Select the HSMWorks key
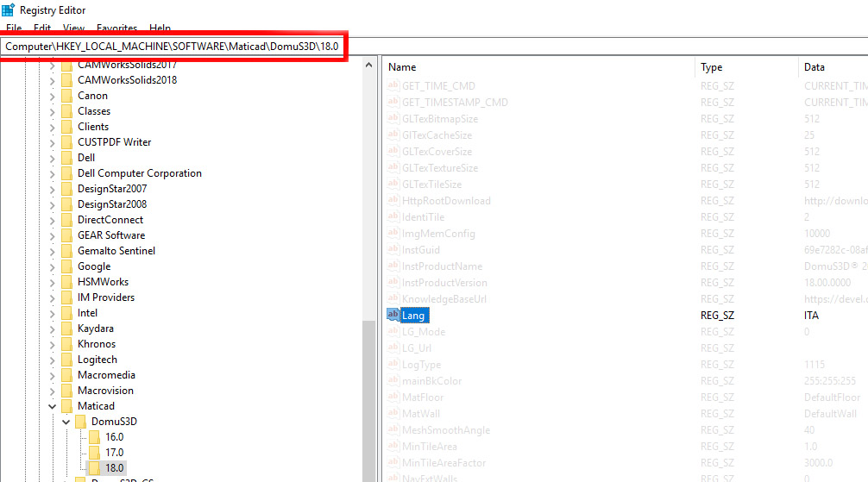868x482 pixels. [x=103, y=282]
